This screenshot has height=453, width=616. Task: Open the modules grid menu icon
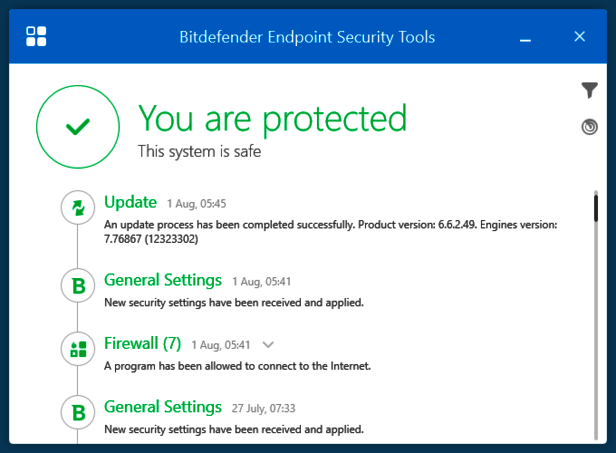click(x=37, y=37)
